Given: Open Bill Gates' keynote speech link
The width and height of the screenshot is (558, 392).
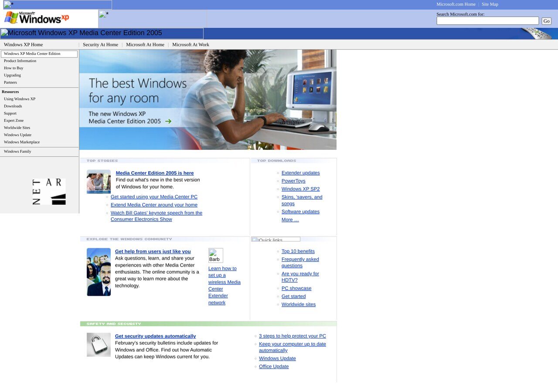Looking at the screenshot, I should [x=157, y=216].
